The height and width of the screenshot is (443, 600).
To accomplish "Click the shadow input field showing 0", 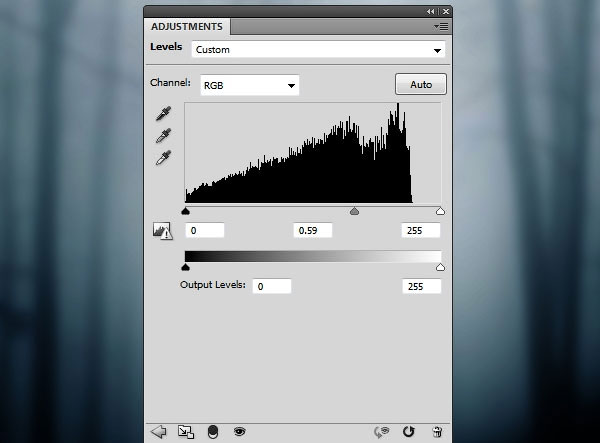I will pyautogui.click(x=205, y=230).
